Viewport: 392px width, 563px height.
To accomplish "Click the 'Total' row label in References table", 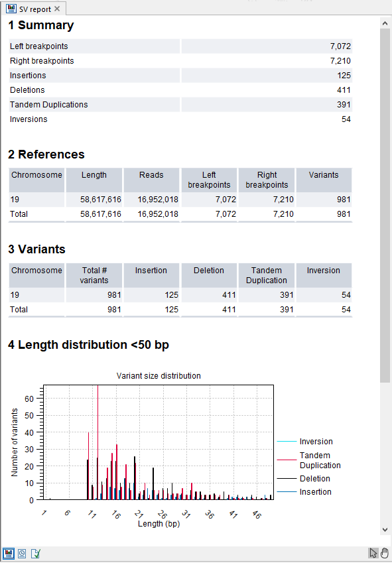I will pyautogui.click(x=19, y=214).
